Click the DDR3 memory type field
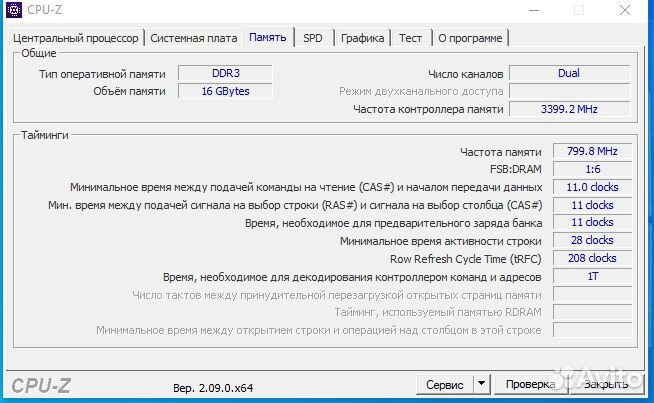The width and height of the screenshot is (654, 403). (225, 73)
